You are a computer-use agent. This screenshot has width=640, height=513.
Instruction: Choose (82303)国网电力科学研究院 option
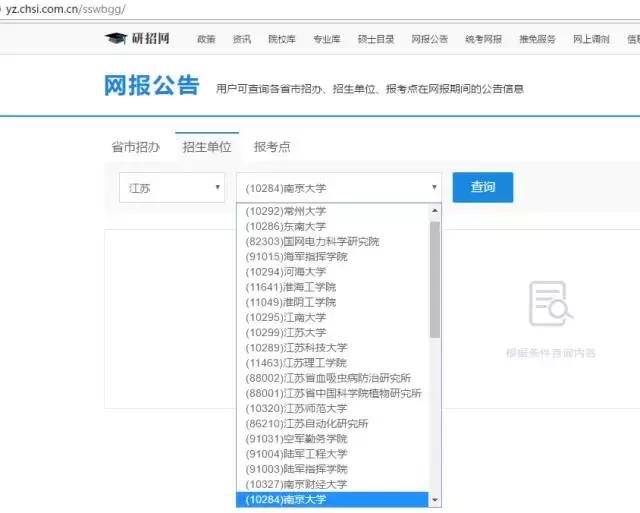click(x=333, y=241)
